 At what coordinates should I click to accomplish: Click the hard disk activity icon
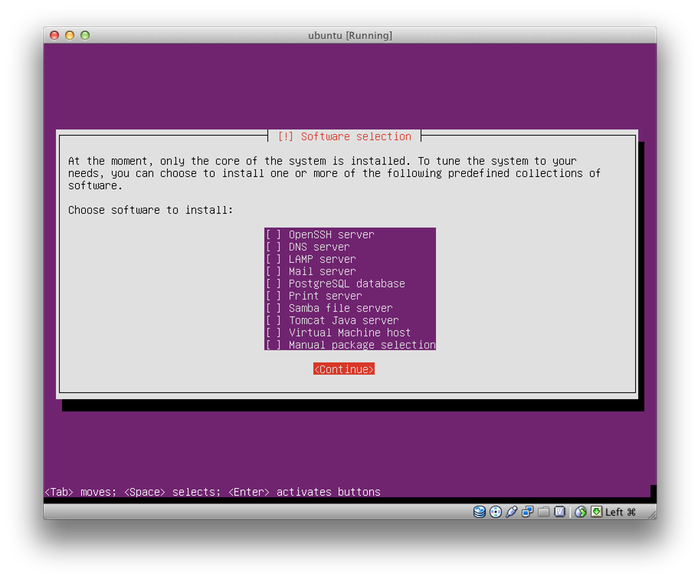click(x=479, y=512)
